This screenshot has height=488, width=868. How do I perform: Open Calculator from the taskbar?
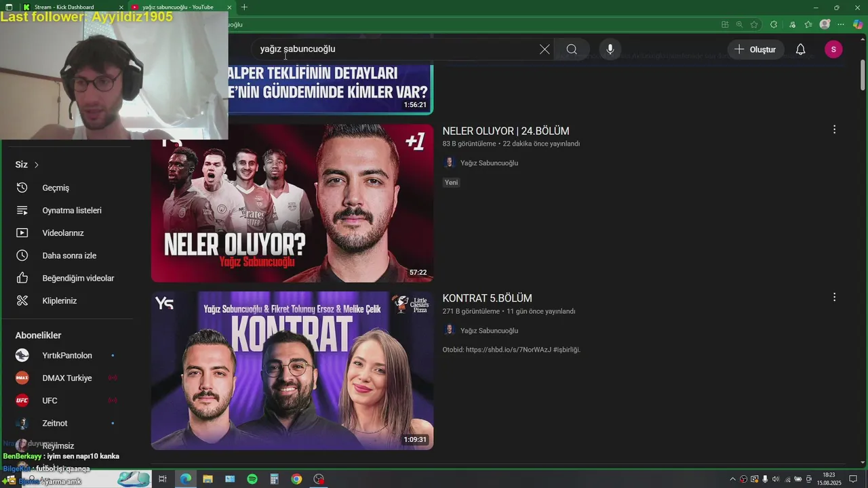click(274, 479)
